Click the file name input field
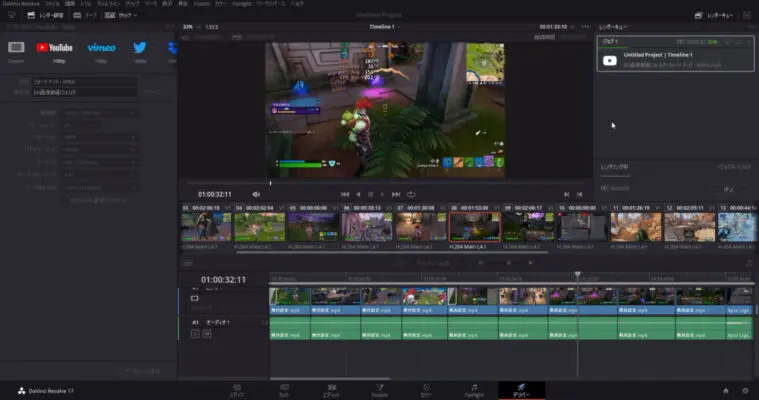Screen dimensions: 759x400 click(x=84, y=82)
